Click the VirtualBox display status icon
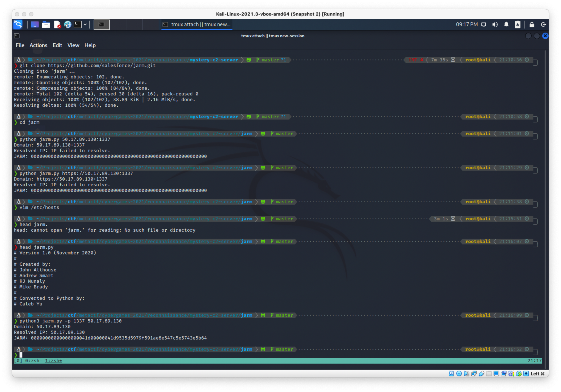 tap(496, 373)
